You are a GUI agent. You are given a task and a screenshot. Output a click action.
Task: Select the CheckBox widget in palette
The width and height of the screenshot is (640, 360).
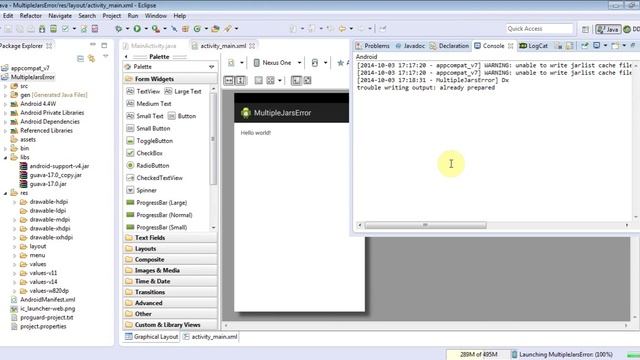tap(144, 153)
